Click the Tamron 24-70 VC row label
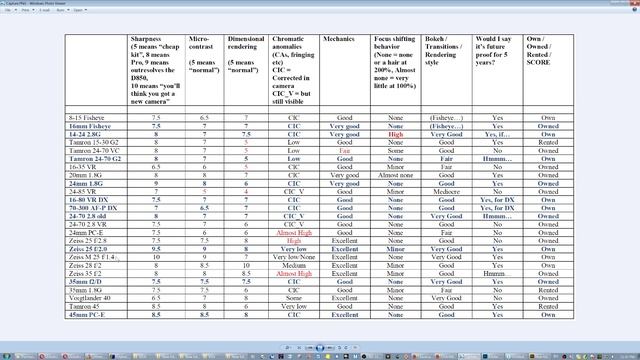 (x=94, y=151)
